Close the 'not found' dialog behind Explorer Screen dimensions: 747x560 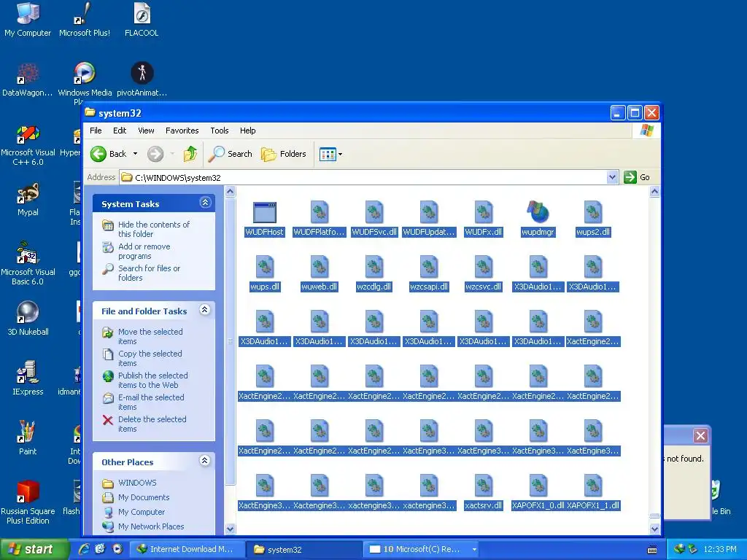click(700, 435)
